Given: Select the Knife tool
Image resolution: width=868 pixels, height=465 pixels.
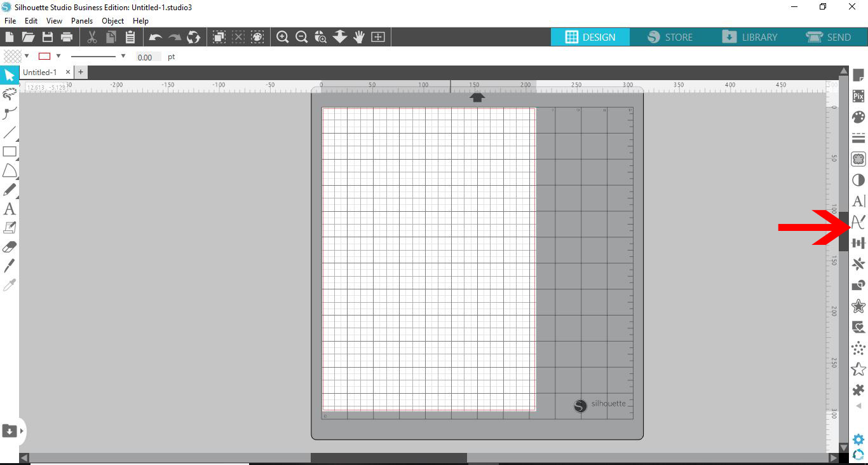Looking at the screenshot, I should coord(10,265).
